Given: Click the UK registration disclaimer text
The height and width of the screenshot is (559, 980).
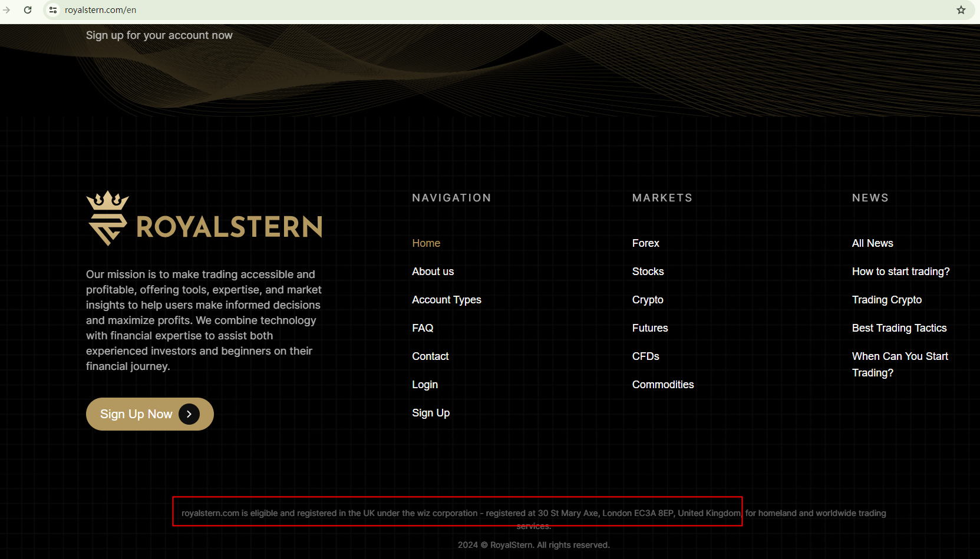Looking at the screenshot, I should pyautogui.click(x=534, y=519).
